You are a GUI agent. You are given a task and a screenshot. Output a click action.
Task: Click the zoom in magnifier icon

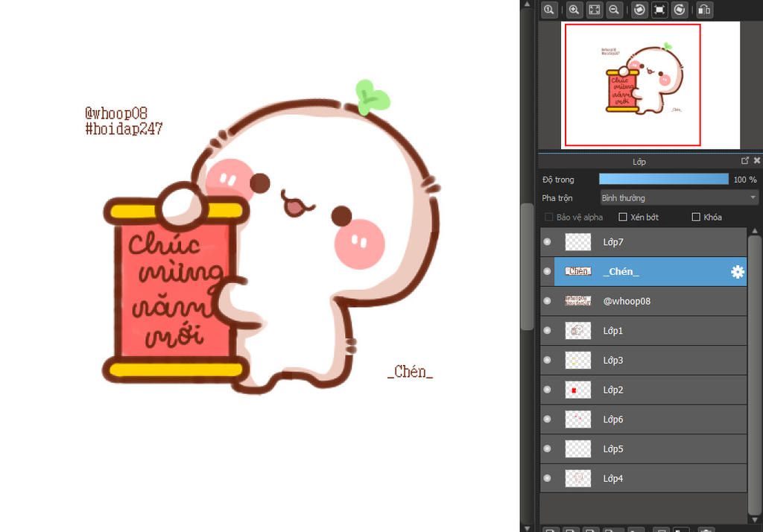pyautogui.click(x=574, y=10)
